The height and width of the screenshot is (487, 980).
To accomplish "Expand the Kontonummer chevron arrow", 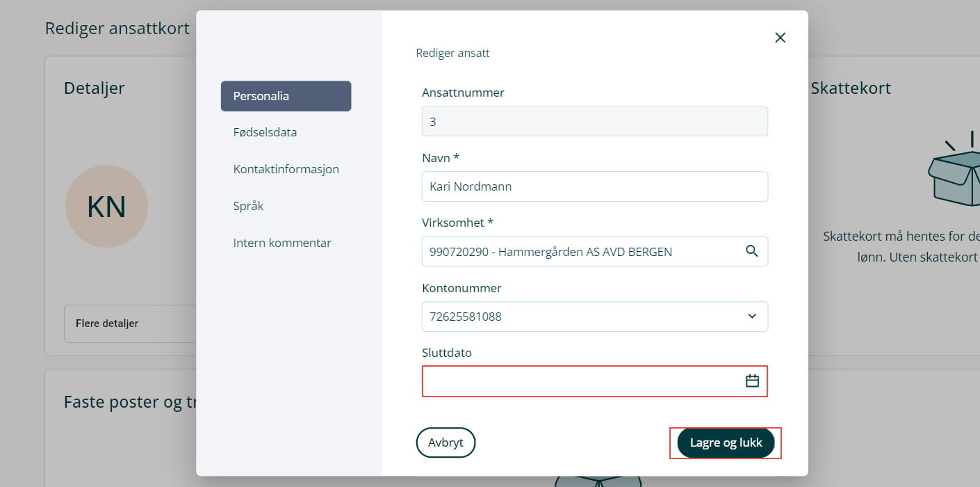I will pyautogui.click(x=751, y=317).
